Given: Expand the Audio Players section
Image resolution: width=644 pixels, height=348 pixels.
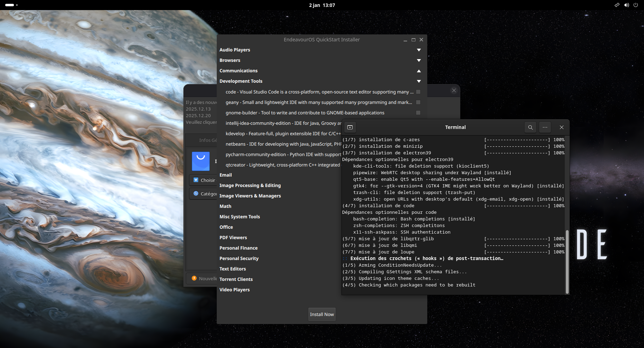Looking at the screenshot, I should [x=419, y=50].
